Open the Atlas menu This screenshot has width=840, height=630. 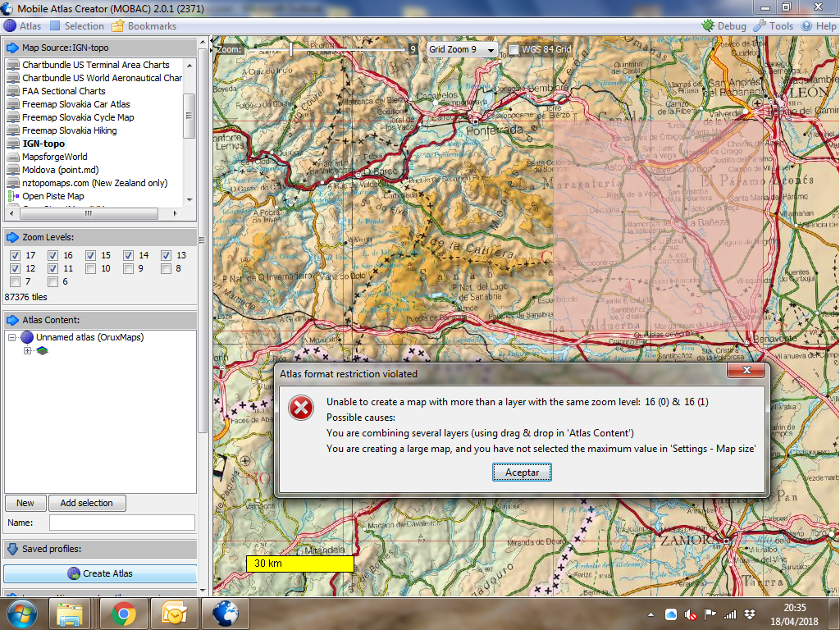(x=22, y=25)
